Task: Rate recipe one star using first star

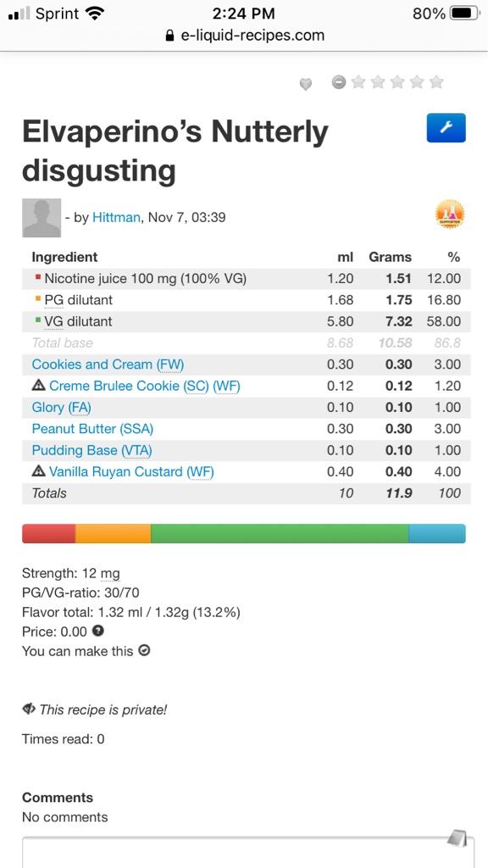Action: click(x=358, y=82)
